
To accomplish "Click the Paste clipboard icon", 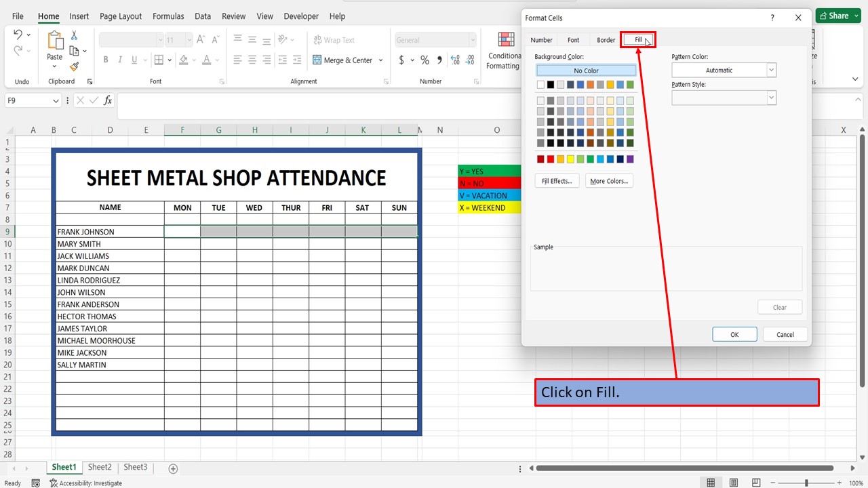I will coord(55,40).
